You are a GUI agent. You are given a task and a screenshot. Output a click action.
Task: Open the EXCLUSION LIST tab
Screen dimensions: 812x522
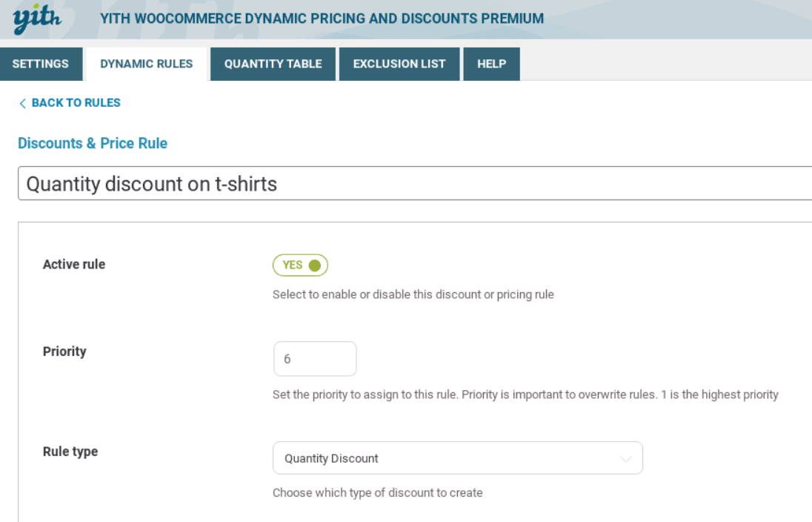399,64
